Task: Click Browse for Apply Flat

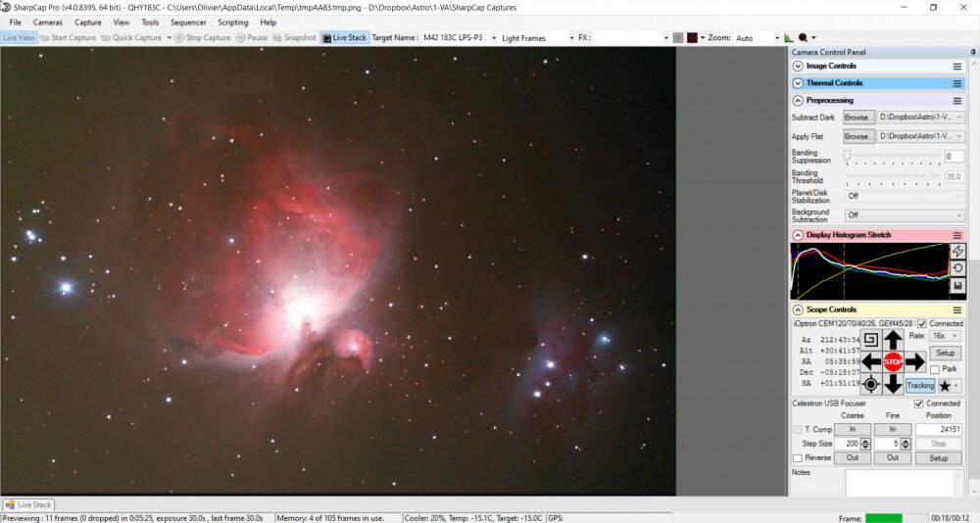Action: (858, 136)
